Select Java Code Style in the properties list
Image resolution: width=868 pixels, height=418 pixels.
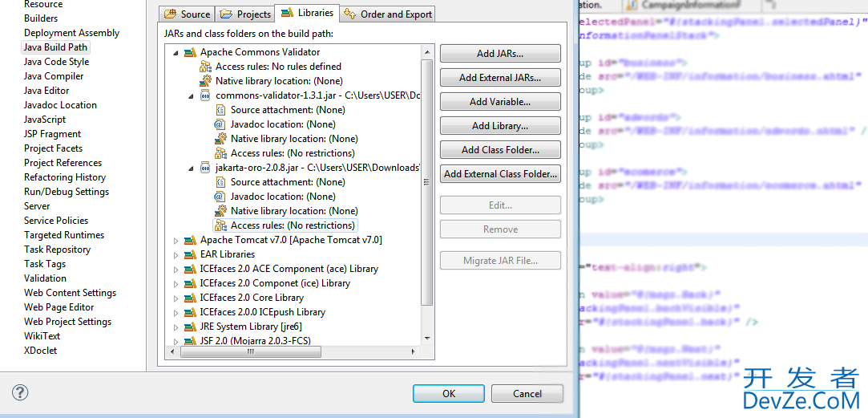[x=56, y=62]
